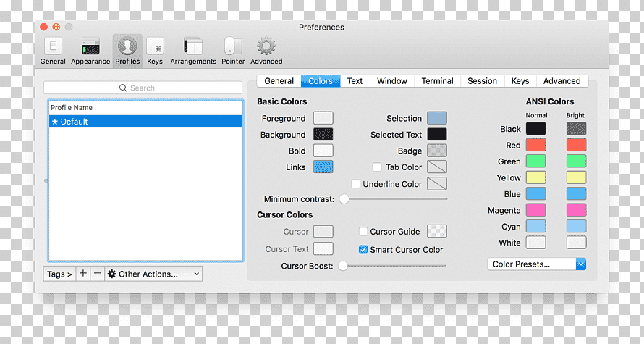Screen dimensions: 644x344
Task: Open the Normal Green ANSI swatch
Action: point(536,161)
